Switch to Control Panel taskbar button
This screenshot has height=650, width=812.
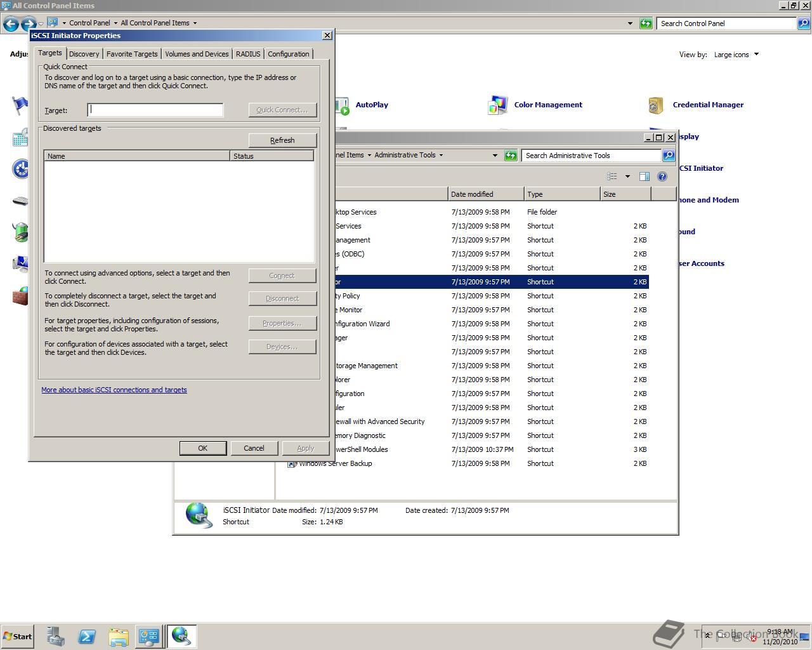click(x=149, y=636)
